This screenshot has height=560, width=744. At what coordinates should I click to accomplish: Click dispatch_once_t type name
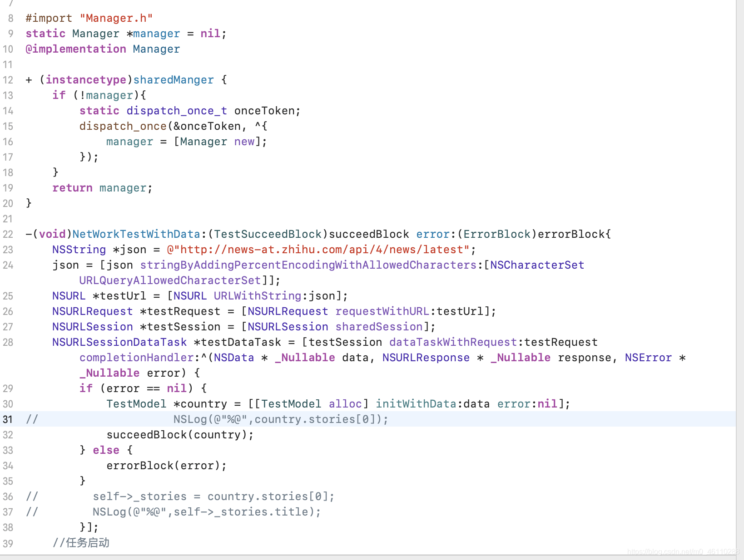(x=177, y=111)
